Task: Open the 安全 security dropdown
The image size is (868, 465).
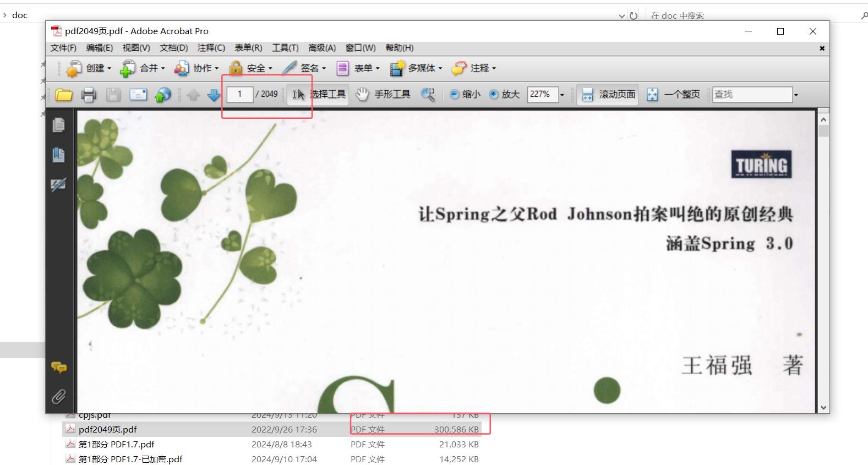Action: tap(251, 68)
